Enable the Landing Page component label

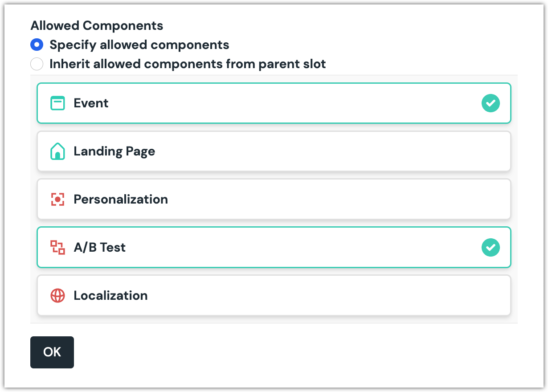point(114,151)
